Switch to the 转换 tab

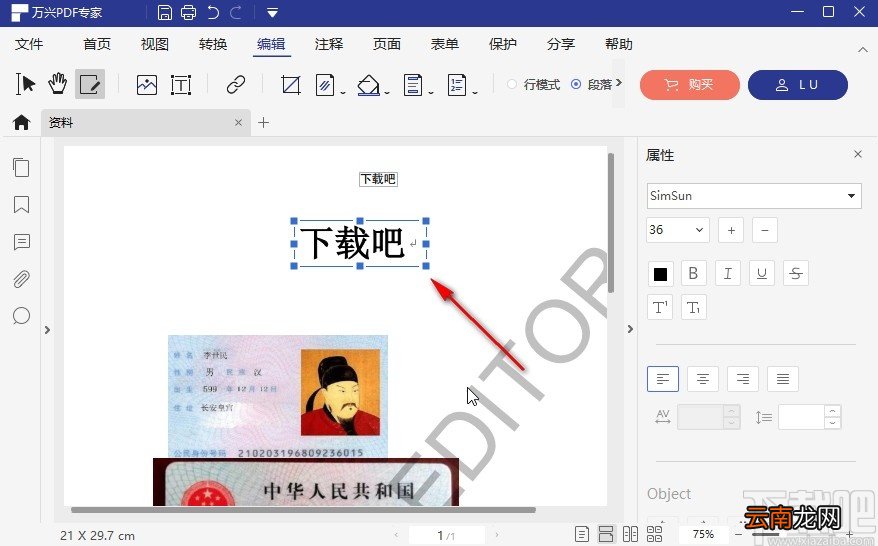point(213,44)
